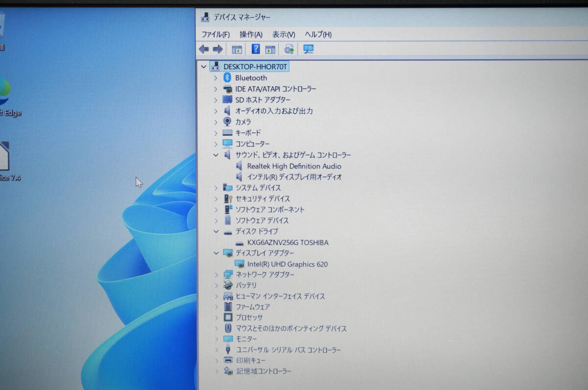This screenshot has width=588, height=390.
Task: Collapse the ディスプレイ アダプター category
Action: (x=216, y=253)
